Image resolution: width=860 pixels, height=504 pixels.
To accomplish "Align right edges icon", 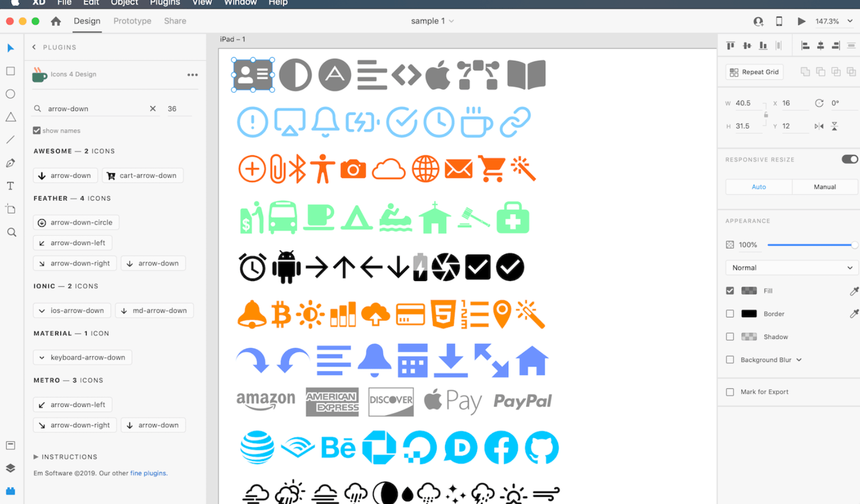I will point(836,46).
